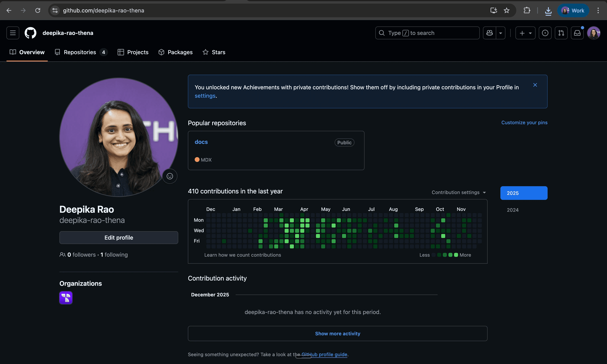This screenshot has height=364, width=607.
Task: Open the Create new plus dropdown
Action: coord(525,33)
